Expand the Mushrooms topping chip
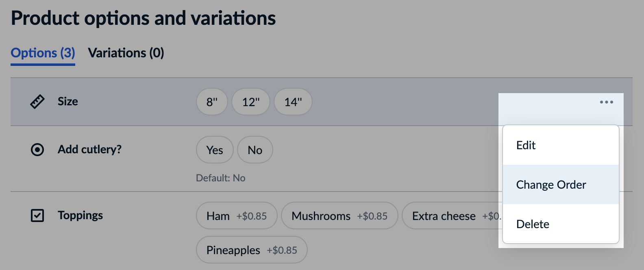The height and width of the screenshot is (270, 644). (339, 216)
